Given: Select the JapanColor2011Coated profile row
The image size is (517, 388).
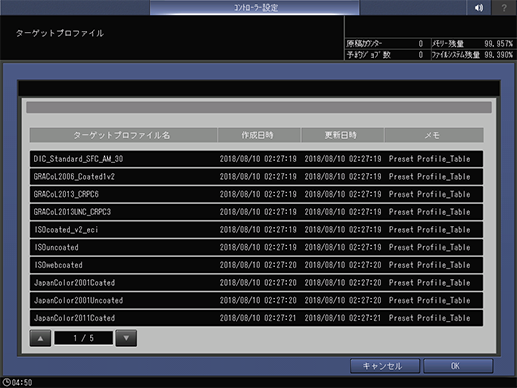Looking at the screenshot, I should 256,318.
